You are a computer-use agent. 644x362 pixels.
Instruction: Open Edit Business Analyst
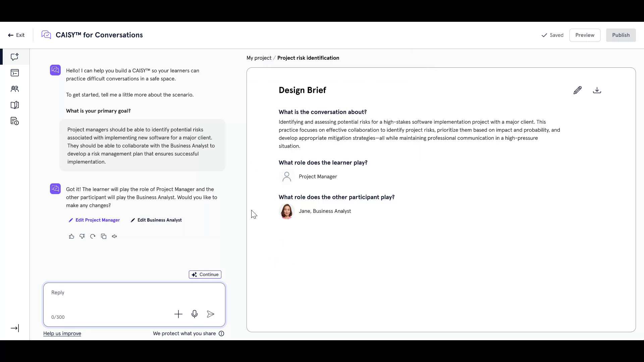[x=156, y=220]
